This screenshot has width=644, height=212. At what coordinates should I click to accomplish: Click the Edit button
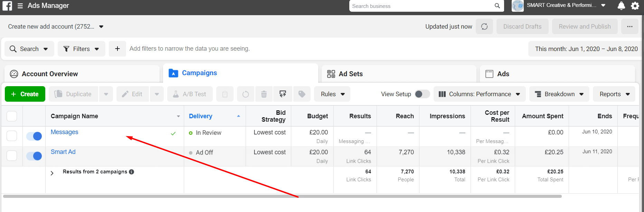133,94
